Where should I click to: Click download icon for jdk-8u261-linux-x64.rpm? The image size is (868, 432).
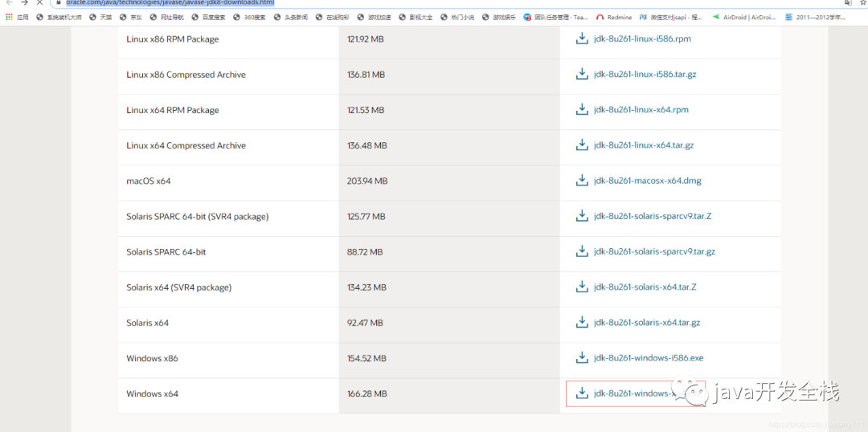point(582,109)
